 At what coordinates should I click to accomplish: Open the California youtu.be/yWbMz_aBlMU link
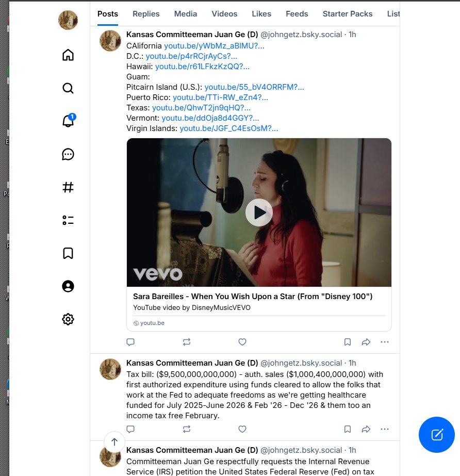coord(214,46)
